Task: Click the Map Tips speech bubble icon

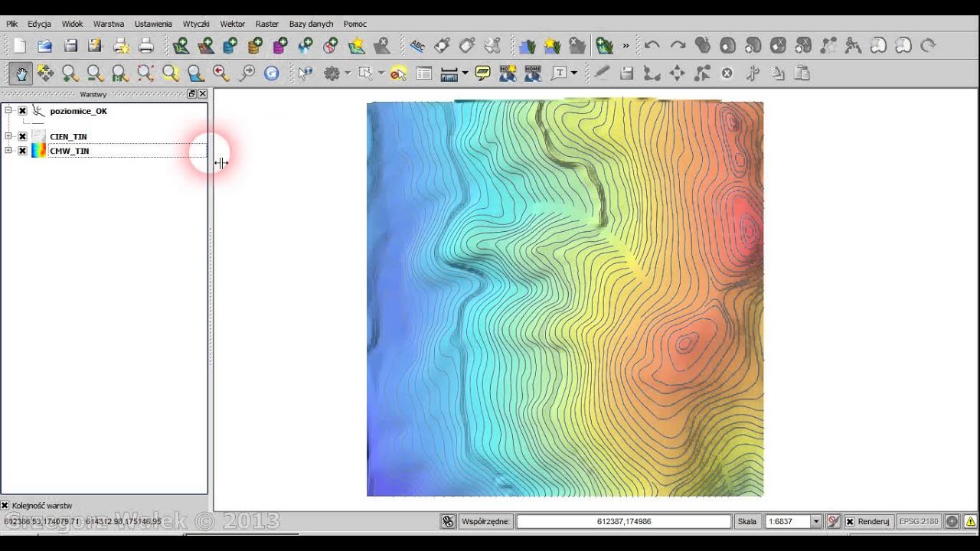Action: tap(482, 73)
